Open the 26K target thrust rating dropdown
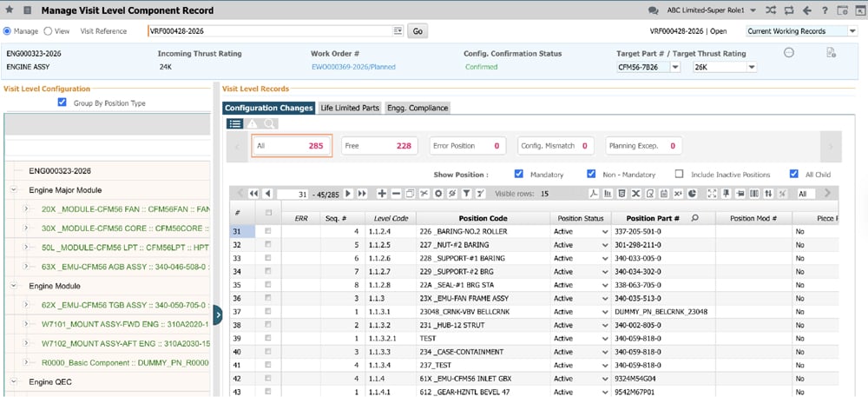This screenshot has height=397, width=868. [x=752, y=67]
